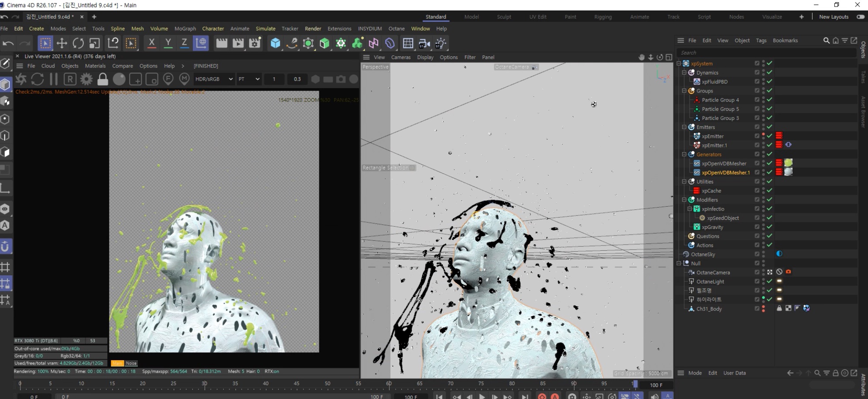This screenshot has height=399, width=868.
Task: Collapse the xpSystem tree node
Action: [x=679, y=64]
